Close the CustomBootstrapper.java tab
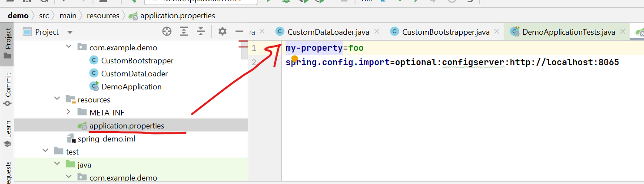 pos(497,31)
